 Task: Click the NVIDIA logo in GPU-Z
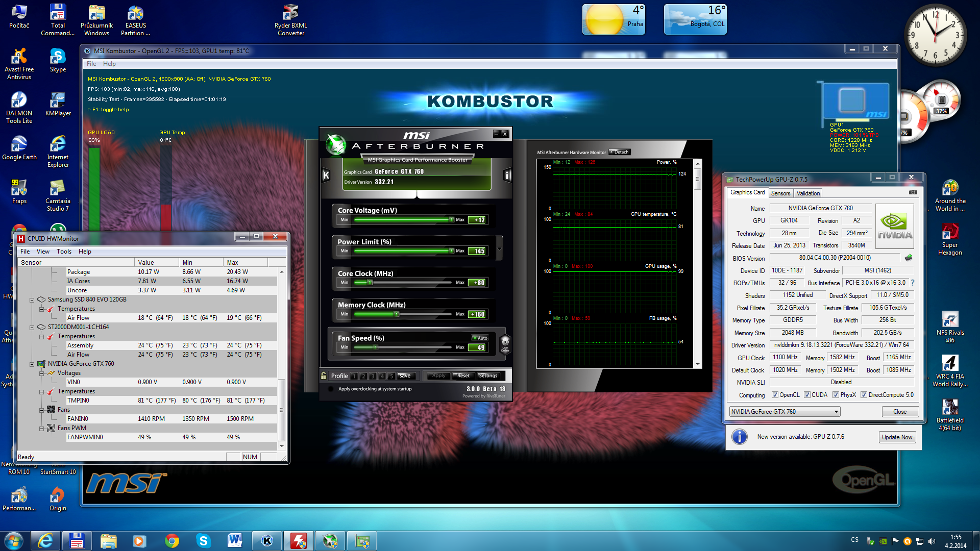895,226
